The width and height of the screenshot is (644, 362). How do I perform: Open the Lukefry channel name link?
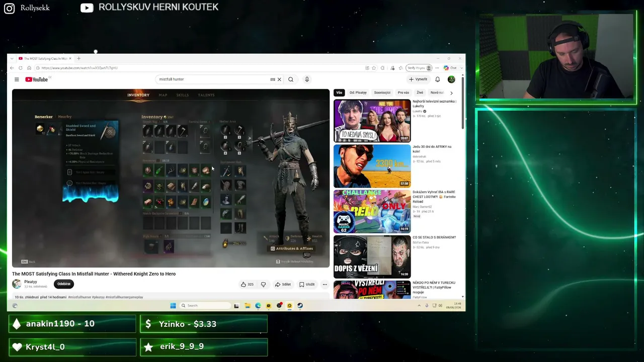[418, 111]
